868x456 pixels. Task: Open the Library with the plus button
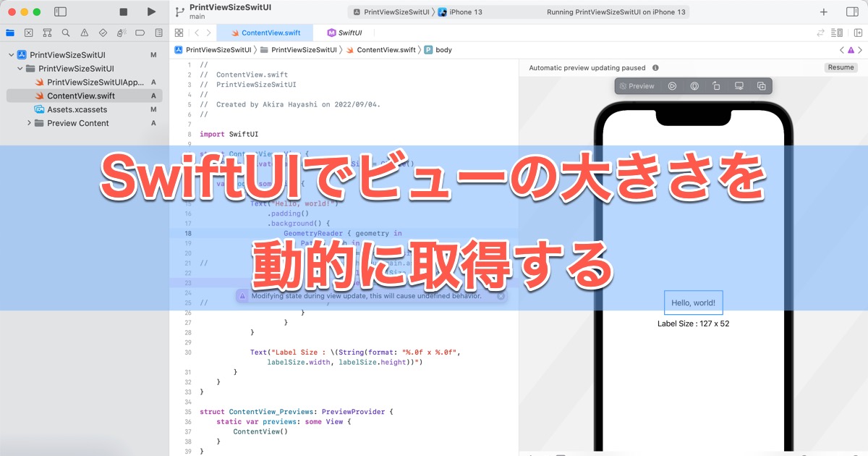824,12
